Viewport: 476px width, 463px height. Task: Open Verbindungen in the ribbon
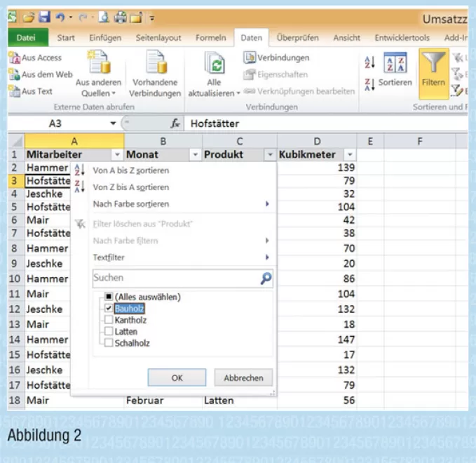(x=276, y=58)
